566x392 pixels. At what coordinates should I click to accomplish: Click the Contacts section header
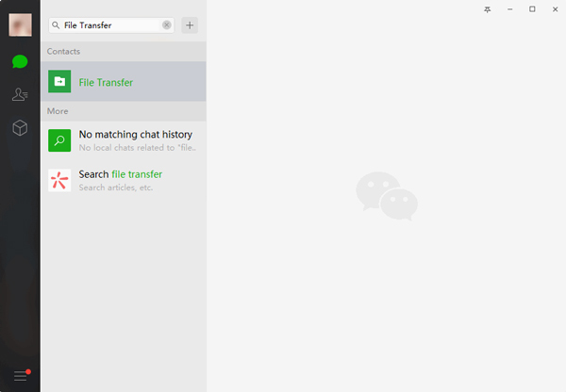click(124, 51)
